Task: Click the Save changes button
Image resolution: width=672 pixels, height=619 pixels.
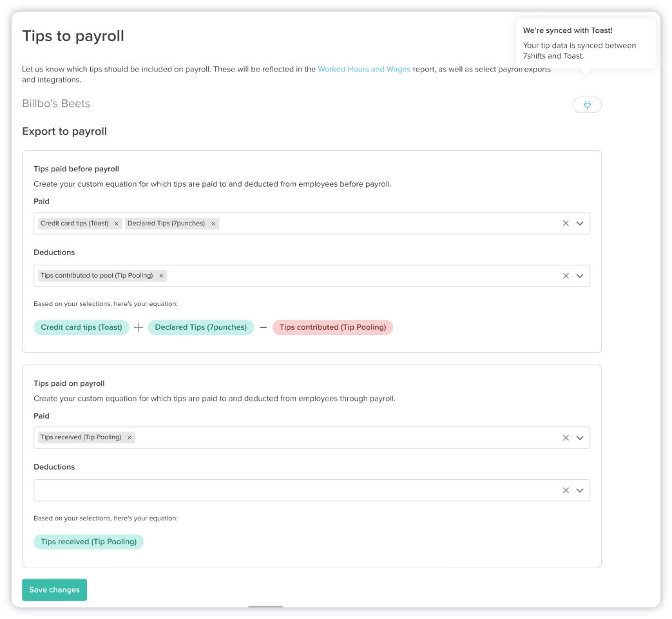Action: pyautogui.click(x=54, y=590)
